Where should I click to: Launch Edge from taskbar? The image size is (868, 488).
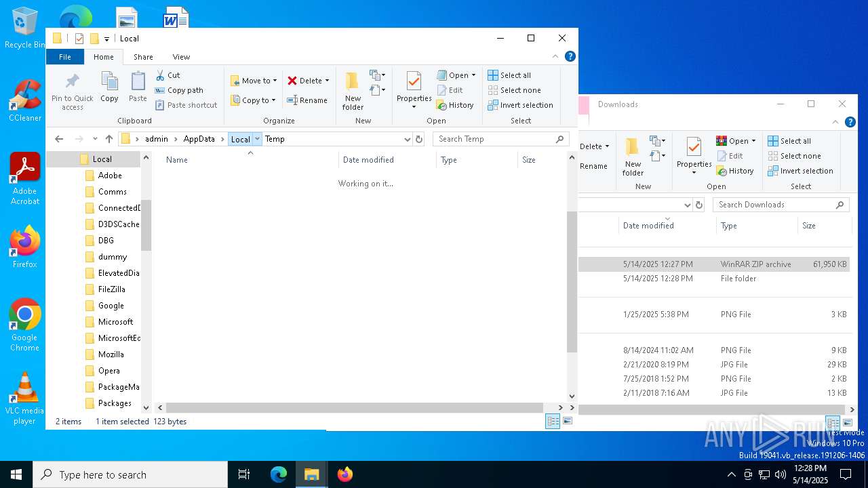coord(279,474)
